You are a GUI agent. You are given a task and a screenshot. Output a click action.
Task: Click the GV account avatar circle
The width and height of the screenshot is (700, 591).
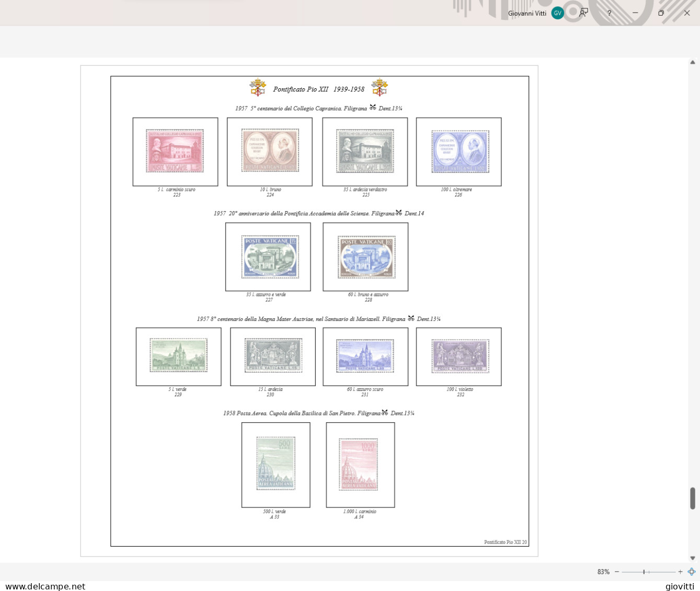pyautogui.click(x=557, y=13)
